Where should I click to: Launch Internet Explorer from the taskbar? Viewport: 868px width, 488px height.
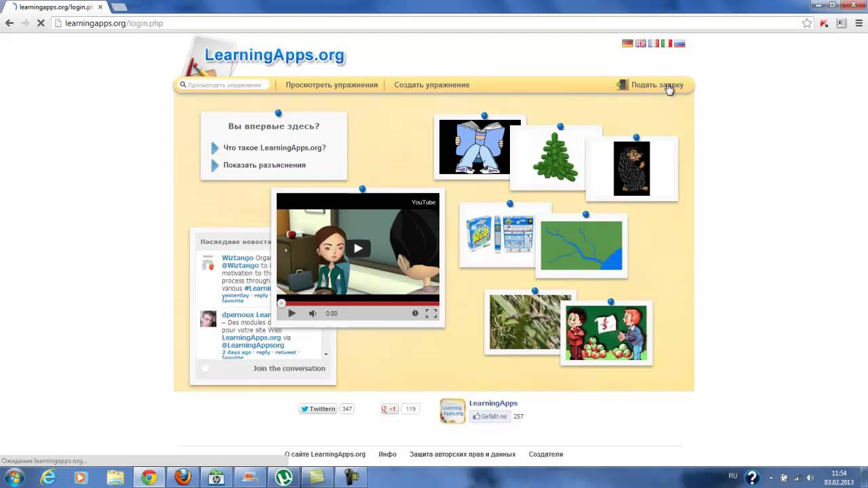coord(48,477)
